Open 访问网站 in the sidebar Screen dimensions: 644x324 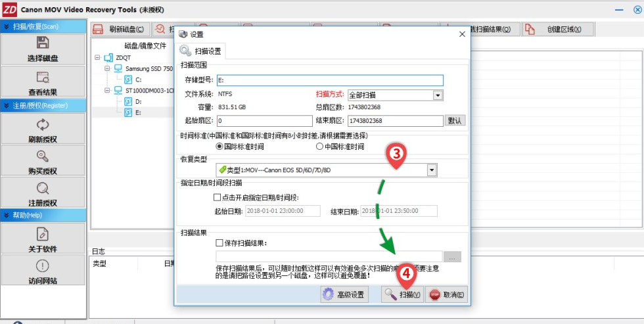tap(43, 270)
